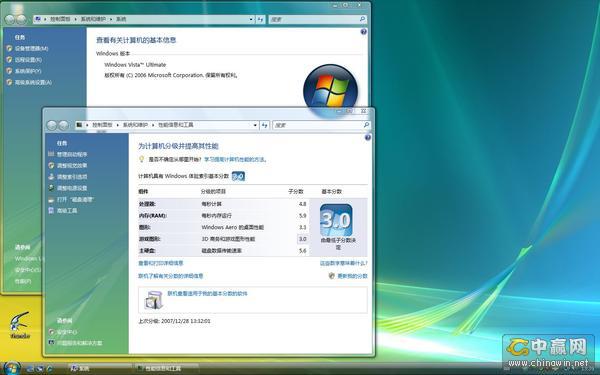
Task: Click the address bar icon in Performance window
Action: [79, 125]
